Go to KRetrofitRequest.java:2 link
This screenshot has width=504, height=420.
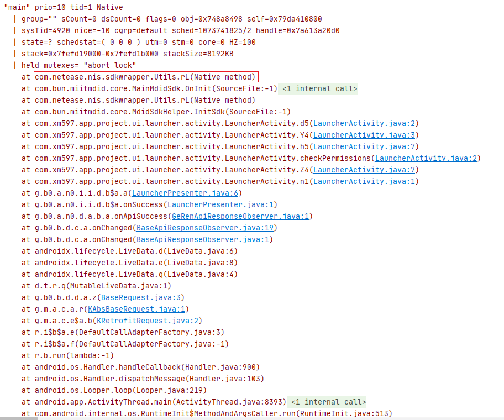(x=148, y=321)
